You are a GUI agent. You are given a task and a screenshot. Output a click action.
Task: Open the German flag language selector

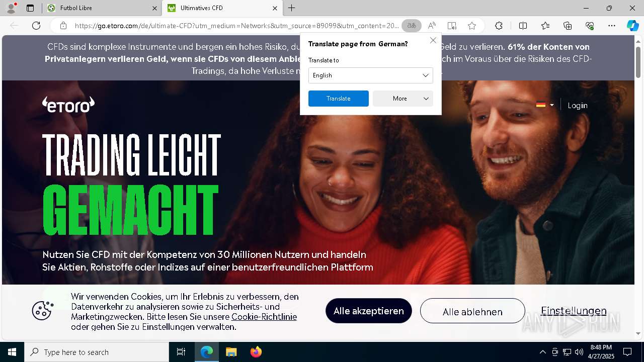coord(544,105)
